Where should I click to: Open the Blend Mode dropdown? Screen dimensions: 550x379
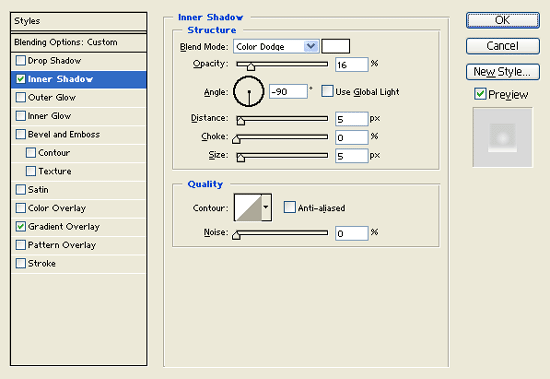click(276, 46)
